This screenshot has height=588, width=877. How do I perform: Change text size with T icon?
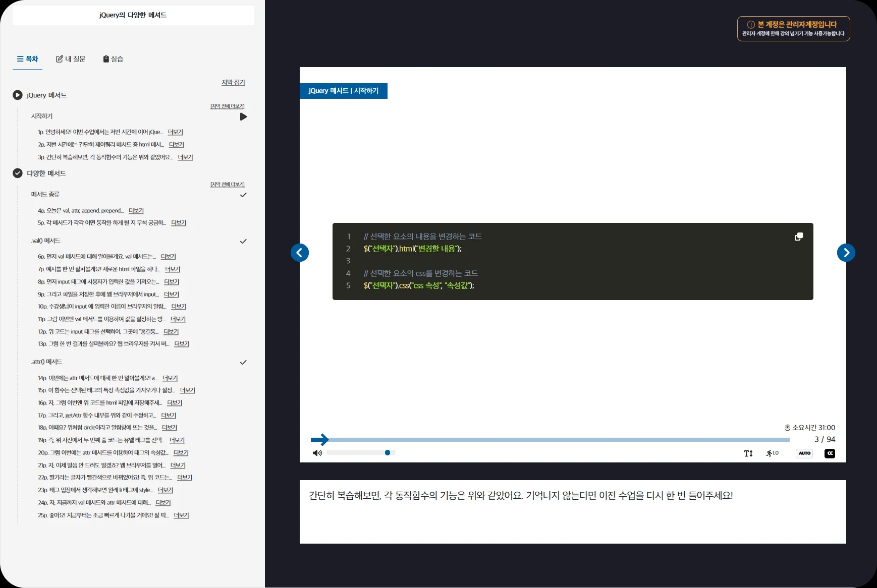pos(748,453)
